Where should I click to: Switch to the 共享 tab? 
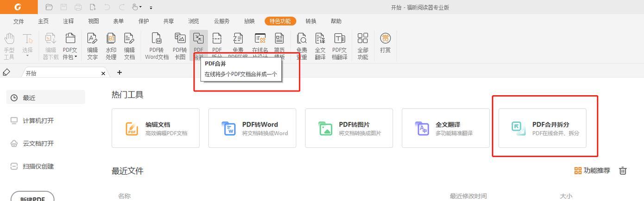tap(169, 21)
